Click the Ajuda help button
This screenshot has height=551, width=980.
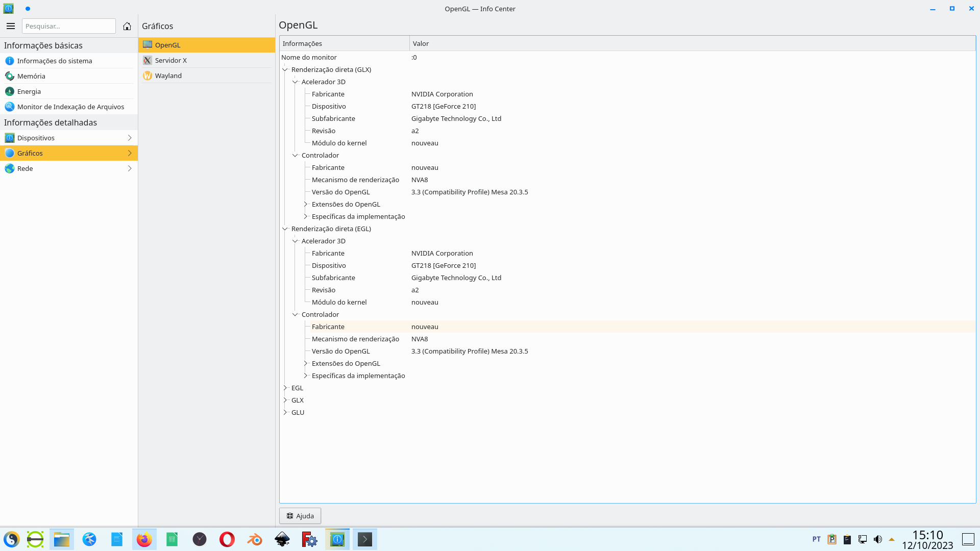(300, 516)
